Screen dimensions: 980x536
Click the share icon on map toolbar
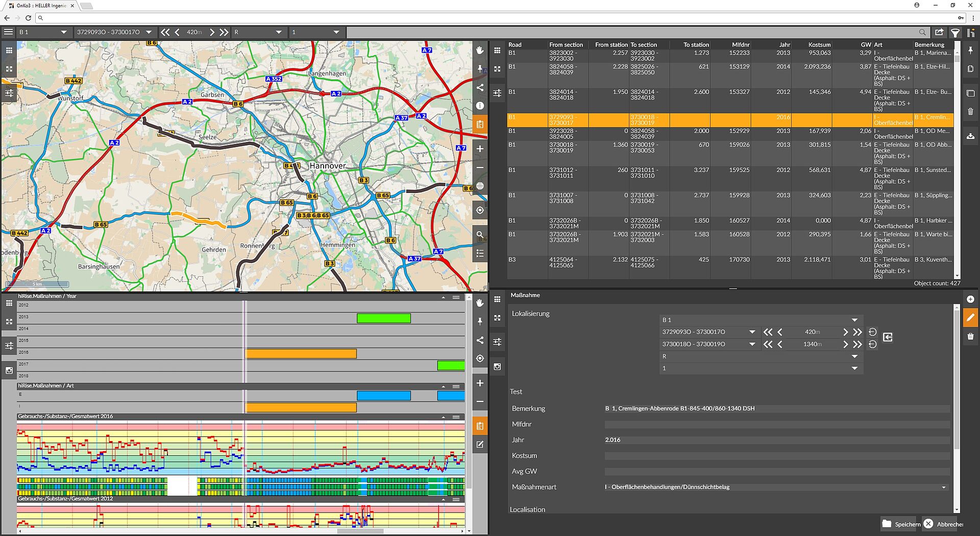[x=480, y=87]
